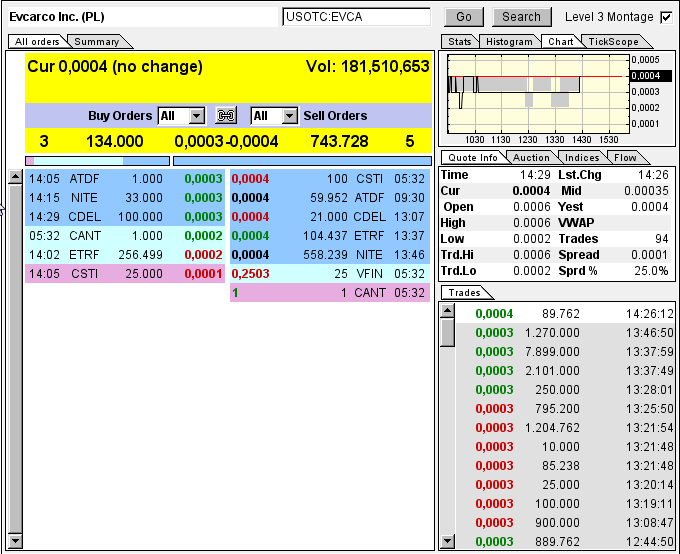Click the Trades list scroll up arrow
This screenshot has width=680, height=554.
[448, 311]
